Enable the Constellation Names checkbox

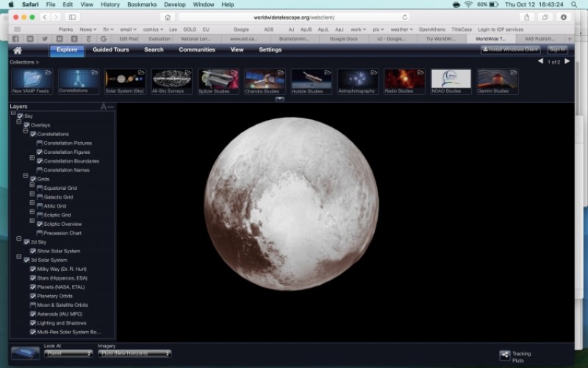(40, 170)
